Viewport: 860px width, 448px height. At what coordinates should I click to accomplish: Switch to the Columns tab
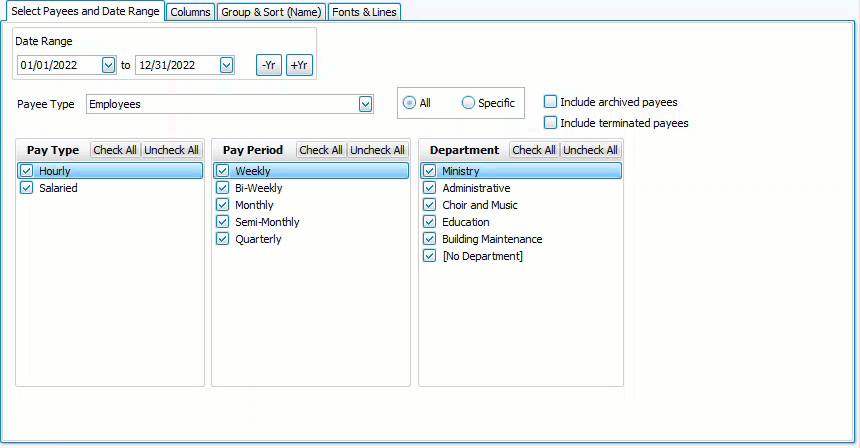pos(190,12)
